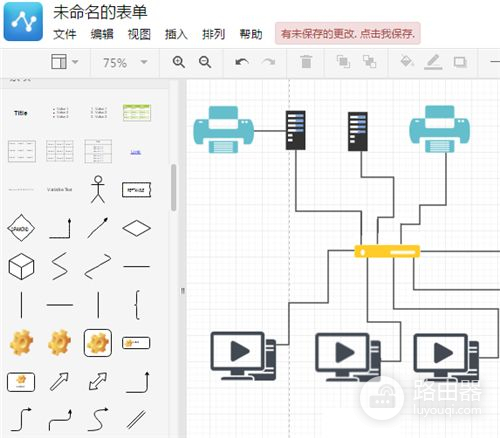Redo the last action
This screenshot has height=438, width=500.
268,62
